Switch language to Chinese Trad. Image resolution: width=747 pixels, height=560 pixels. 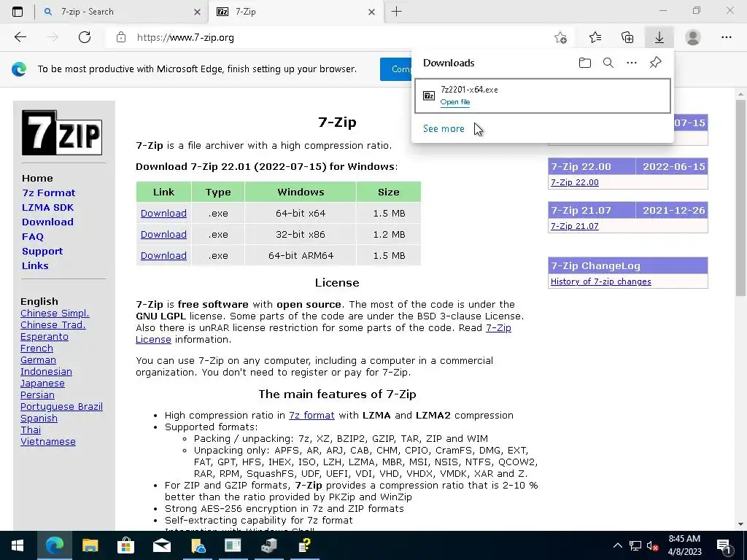pos(53,324)
